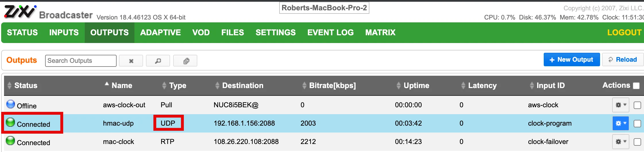
Task: Open the EVENT LOG tab
Action: coord(330,32)
